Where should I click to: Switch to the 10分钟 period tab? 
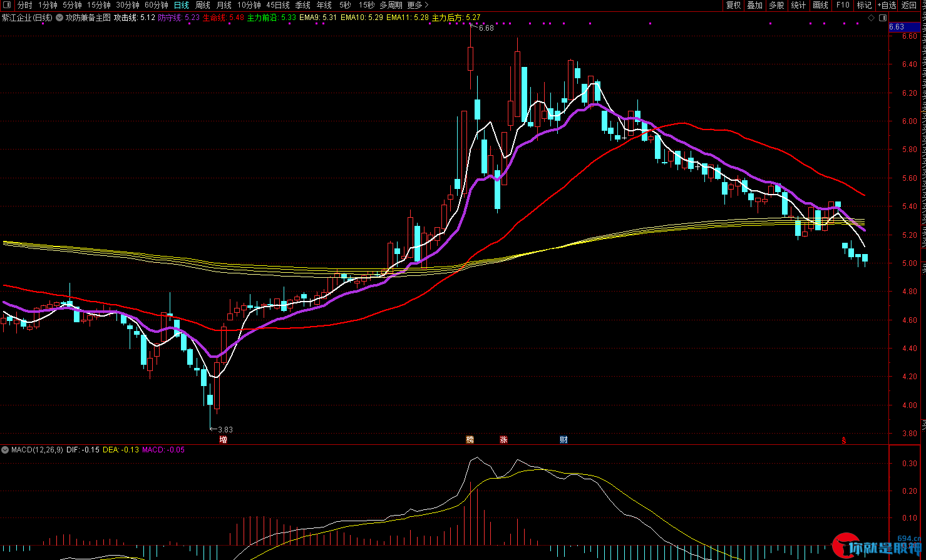point(249,5)
